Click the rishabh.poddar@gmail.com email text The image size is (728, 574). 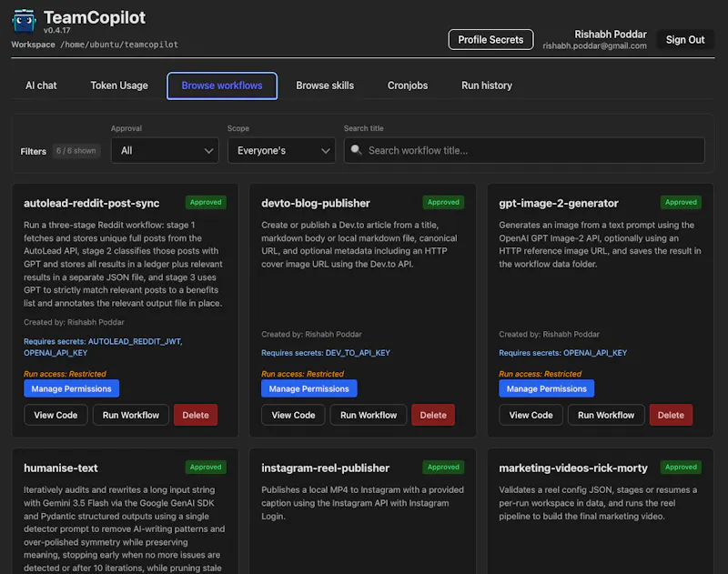click(x=595, y=45)
